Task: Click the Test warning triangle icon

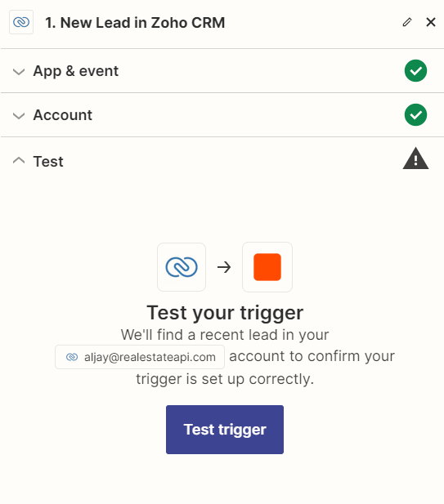Action: coord(415,158)
